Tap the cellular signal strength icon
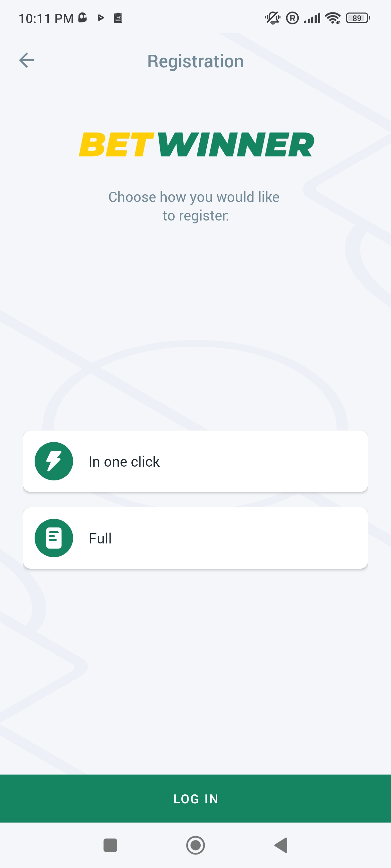 click(312, 18)
